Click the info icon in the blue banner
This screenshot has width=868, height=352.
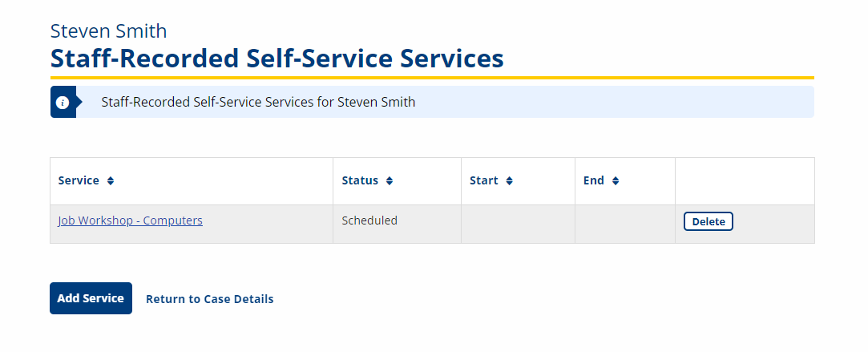pos(63,103)
